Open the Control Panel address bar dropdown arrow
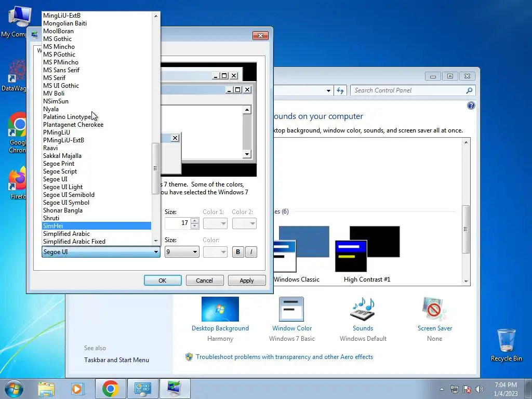Image resolution: width=532 pixels, height=399 pixels. pos(328,90)
